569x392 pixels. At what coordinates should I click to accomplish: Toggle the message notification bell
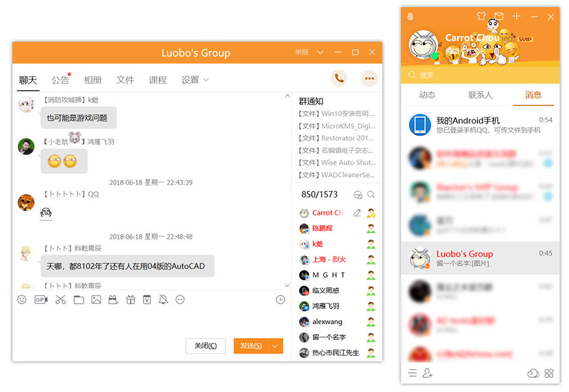(163, 300)
